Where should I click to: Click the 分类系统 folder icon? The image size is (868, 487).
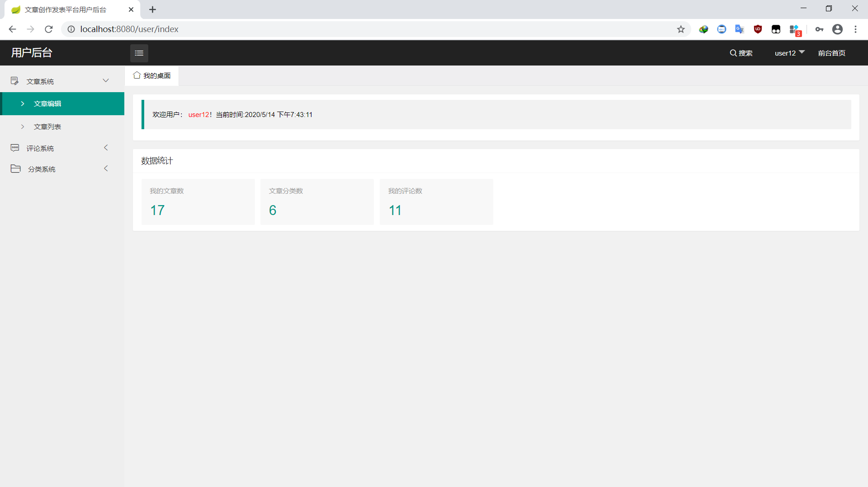pos(15,169)
